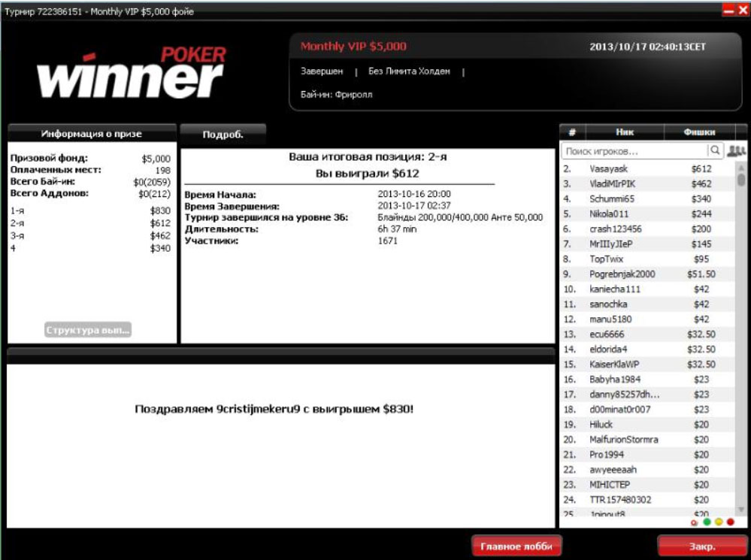Select player d00minat0r007 row
Viewport: 751px width, 560px height.
(x=647, y=410)
